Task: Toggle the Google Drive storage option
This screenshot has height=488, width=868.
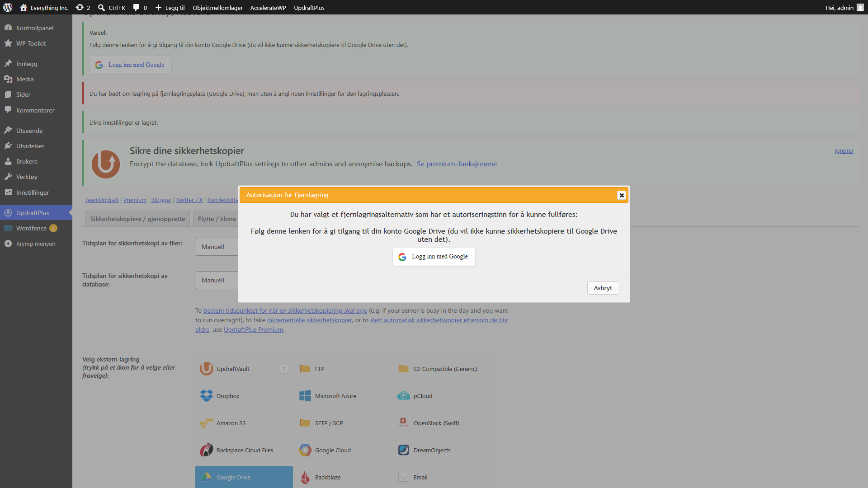Action: point(244,477)
